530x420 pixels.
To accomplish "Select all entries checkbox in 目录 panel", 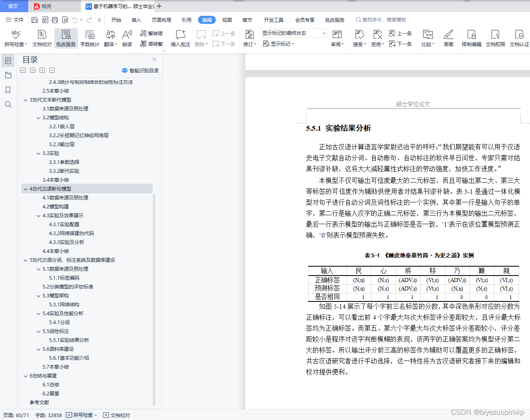I will point(23,70).
